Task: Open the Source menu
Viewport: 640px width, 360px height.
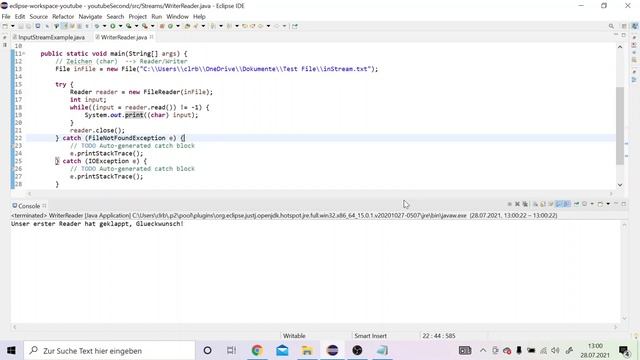Action: click(38, 17)
